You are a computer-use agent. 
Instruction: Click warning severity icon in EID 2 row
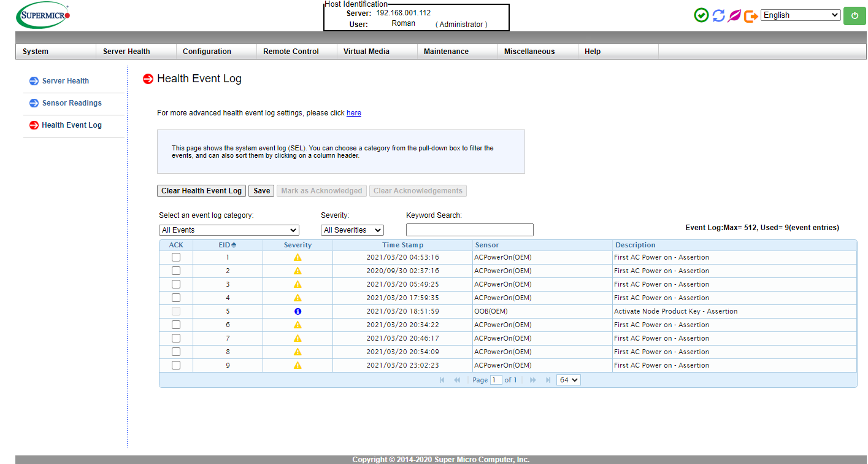(298, 271)
